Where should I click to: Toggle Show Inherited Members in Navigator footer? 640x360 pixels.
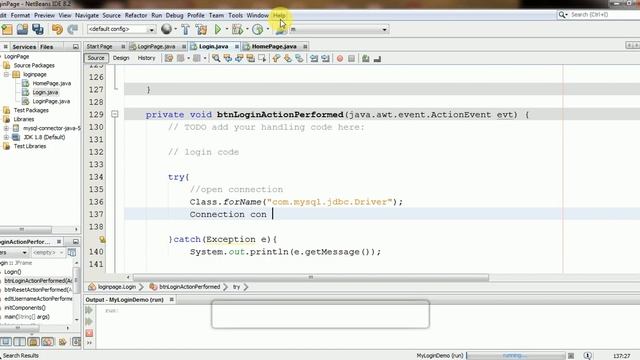pyautogui.click(x=6, y=342)
